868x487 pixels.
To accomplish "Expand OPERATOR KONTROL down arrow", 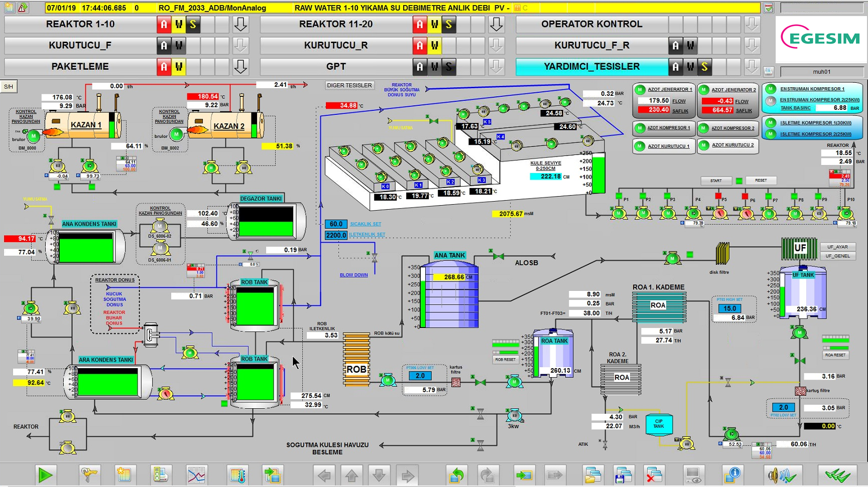I will tap(752, 24).
